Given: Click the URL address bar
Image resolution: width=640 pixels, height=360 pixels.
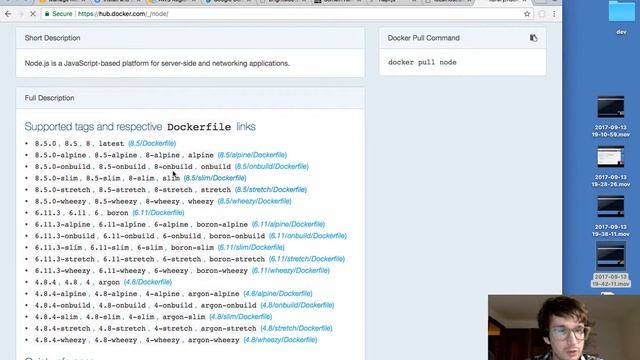Looking at the screenshot, I should pos(286,14).
